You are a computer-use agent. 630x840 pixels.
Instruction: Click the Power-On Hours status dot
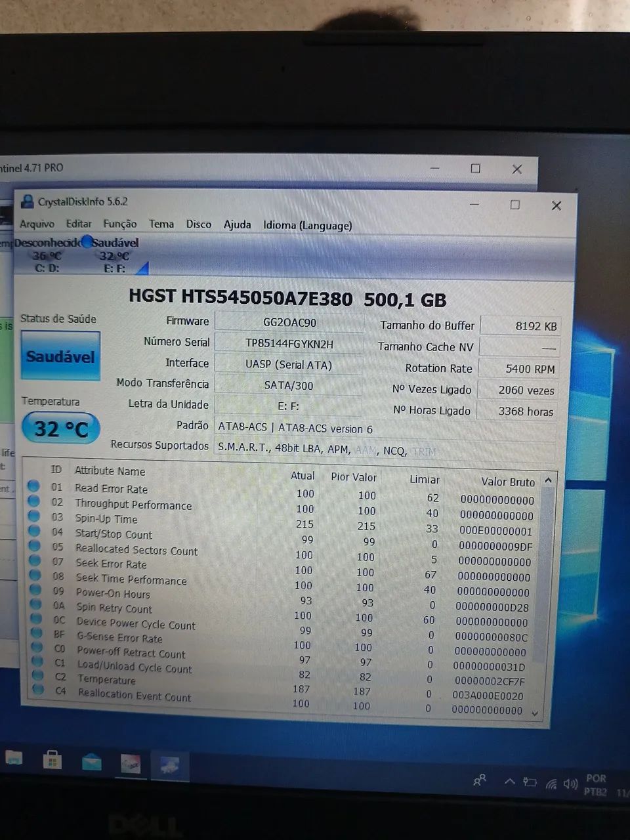pos(36,589)
